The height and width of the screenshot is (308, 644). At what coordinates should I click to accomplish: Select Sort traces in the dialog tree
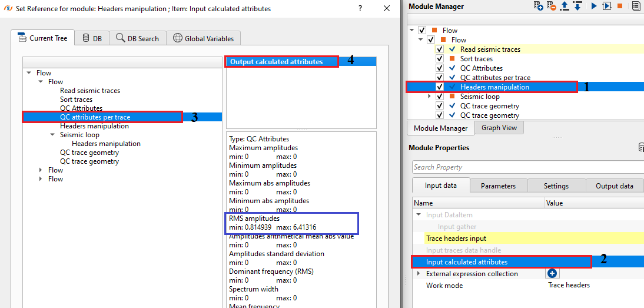pyautogui.click(x=76, y=100)
